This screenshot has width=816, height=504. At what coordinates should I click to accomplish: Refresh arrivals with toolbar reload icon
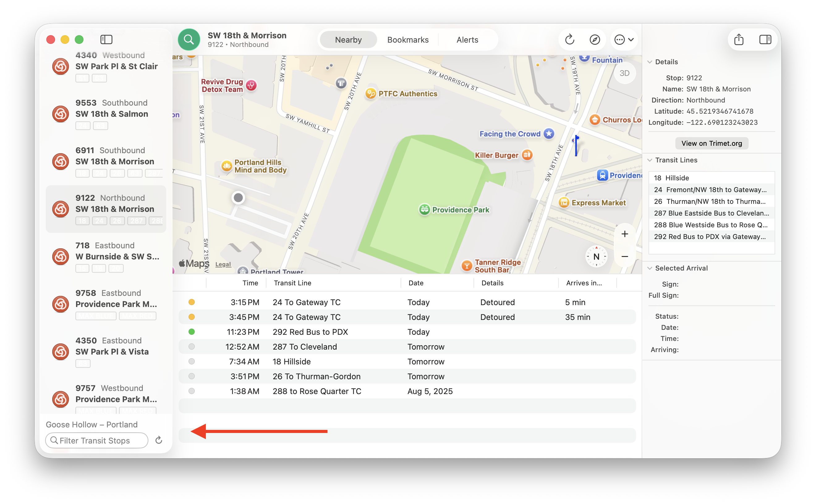[569, 40]
